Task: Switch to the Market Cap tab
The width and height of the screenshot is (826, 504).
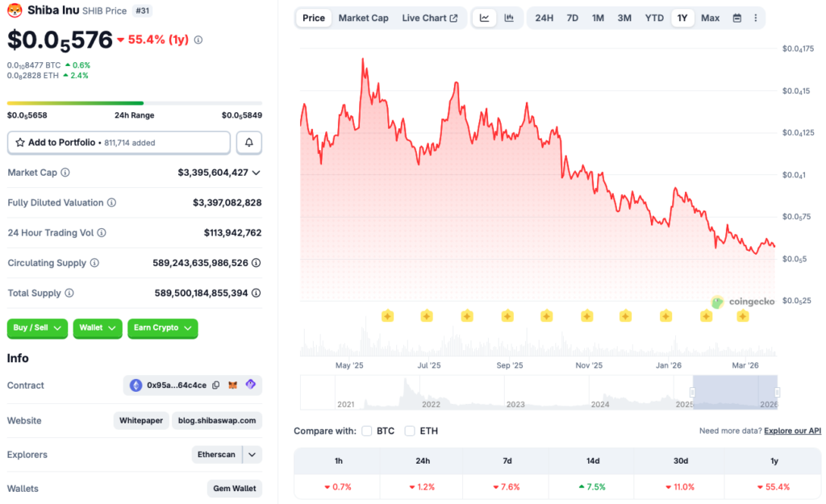Action: click(x=363, y=18)
